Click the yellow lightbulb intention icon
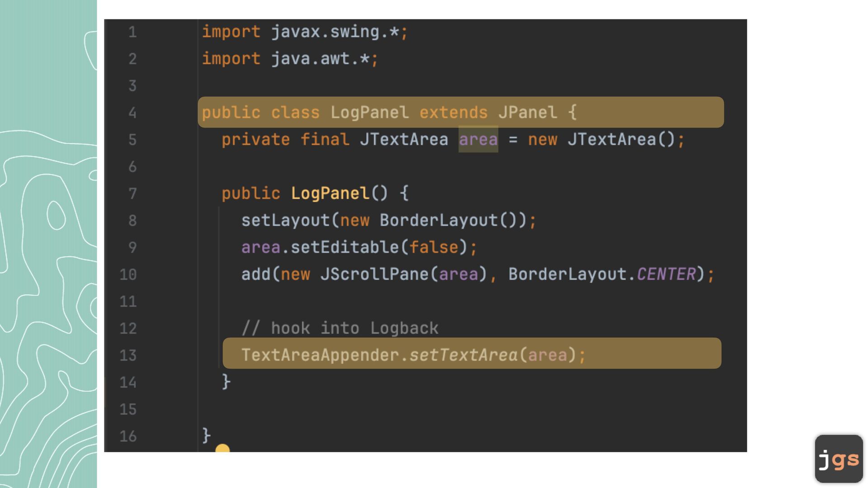 click(x=222, y=448)
